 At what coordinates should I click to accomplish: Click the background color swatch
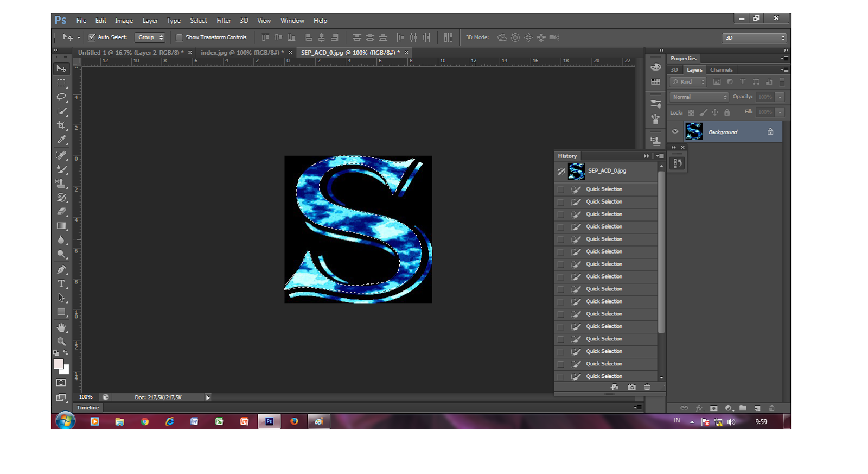pyautogui.click(x=66, y=371)
